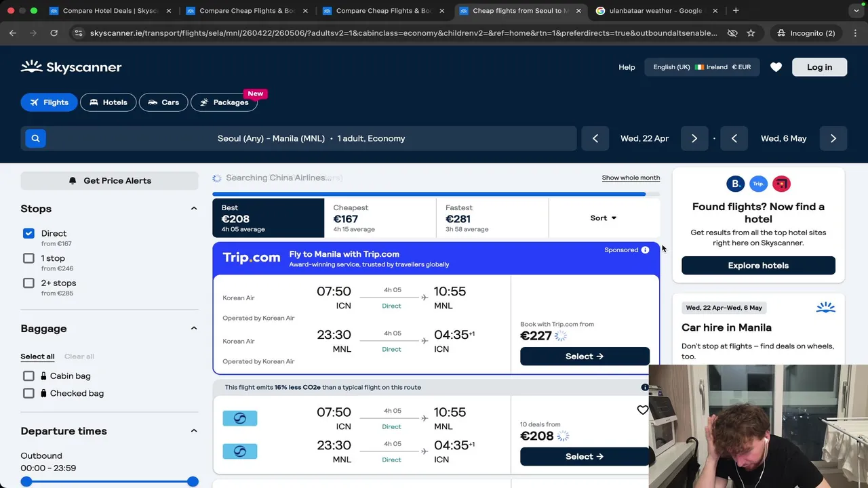Go to previous return date arrow
The height and width of the screenshot is (488, 868).
point(734,138)
